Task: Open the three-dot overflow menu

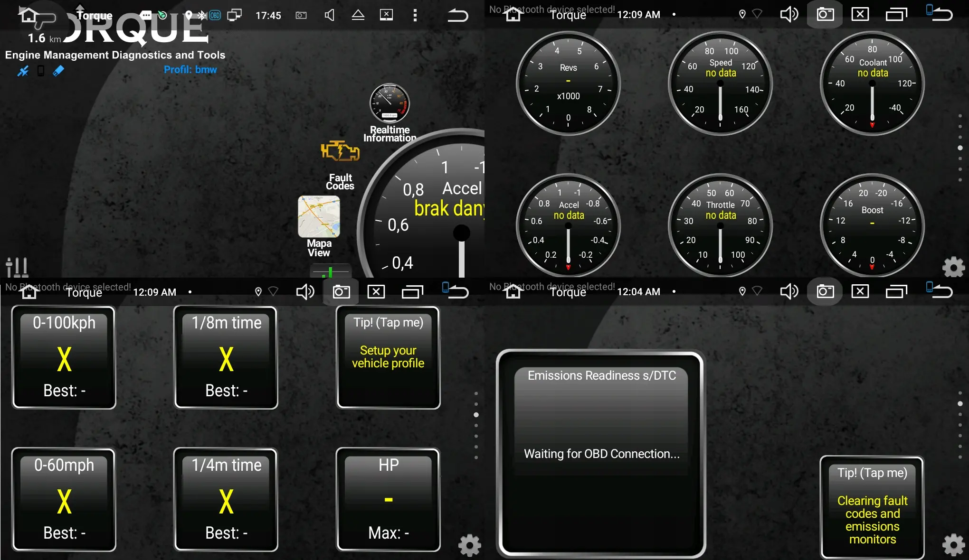Action: [415, 15]
